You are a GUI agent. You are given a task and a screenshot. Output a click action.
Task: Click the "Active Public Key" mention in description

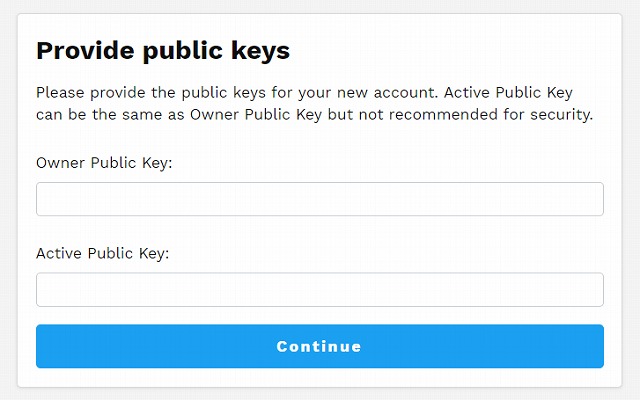tap(508, 93)
